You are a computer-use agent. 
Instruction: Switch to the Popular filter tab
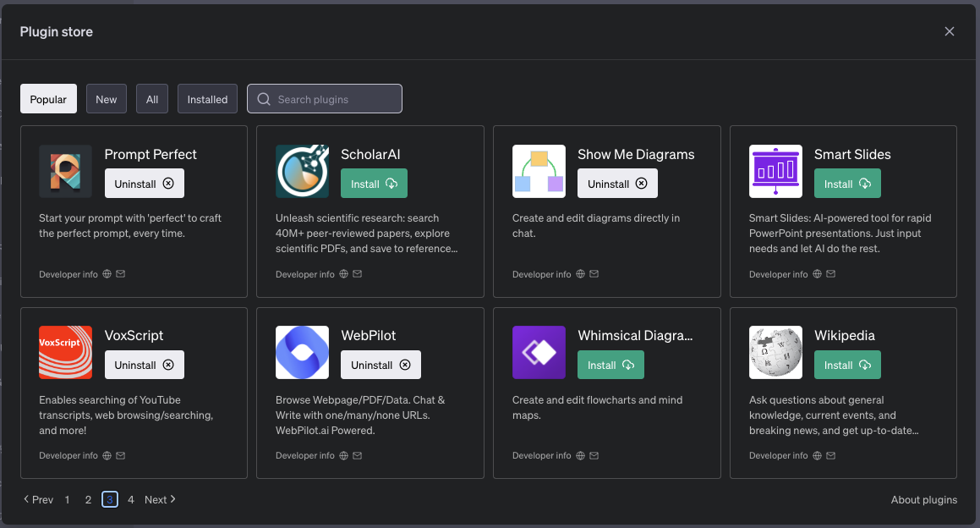tap(48, 99)
